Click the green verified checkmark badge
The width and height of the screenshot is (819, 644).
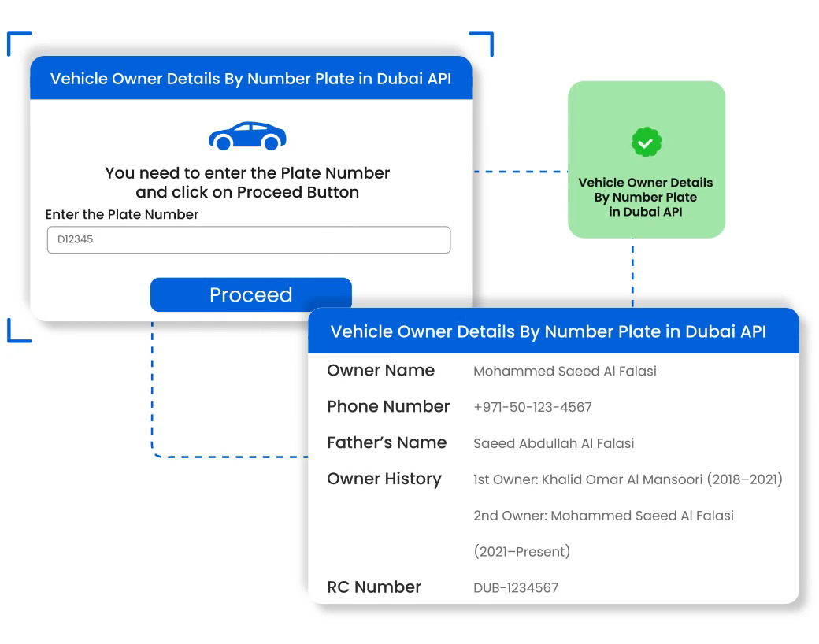[x=646, y=142]
